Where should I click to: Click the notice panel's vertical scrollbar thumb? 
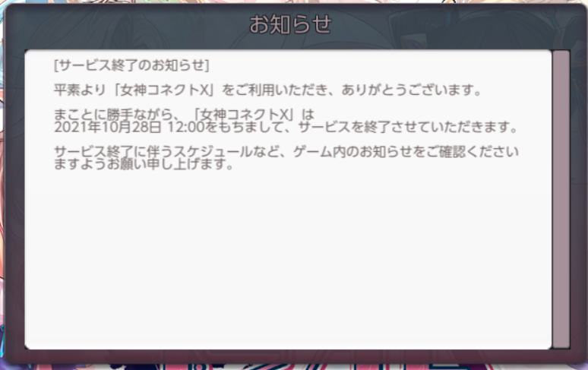click(561, 199)
